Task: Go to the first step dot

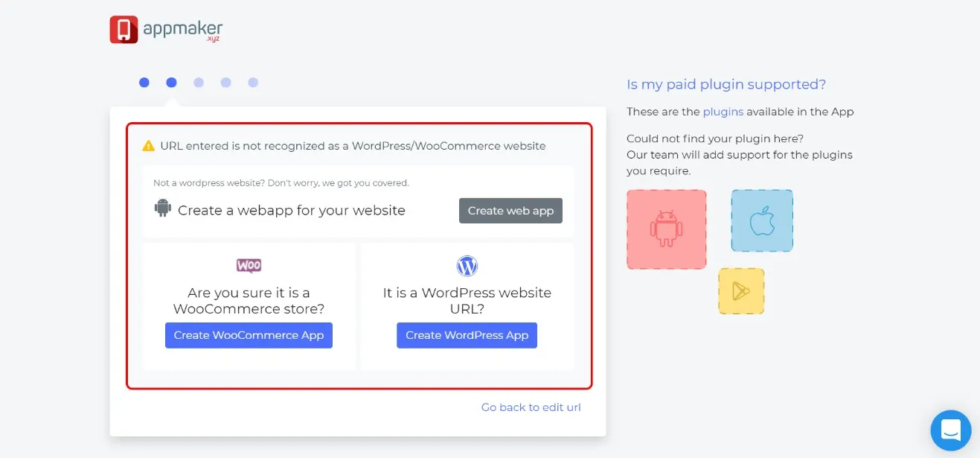Action: [x=144, y=83]
